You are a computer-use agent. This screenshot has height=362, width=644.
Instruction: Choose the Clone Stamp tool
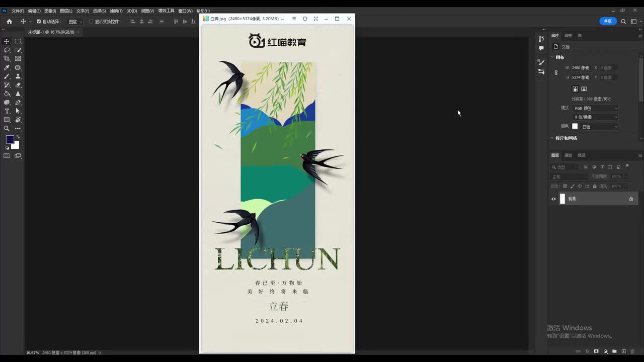point(18,76)
